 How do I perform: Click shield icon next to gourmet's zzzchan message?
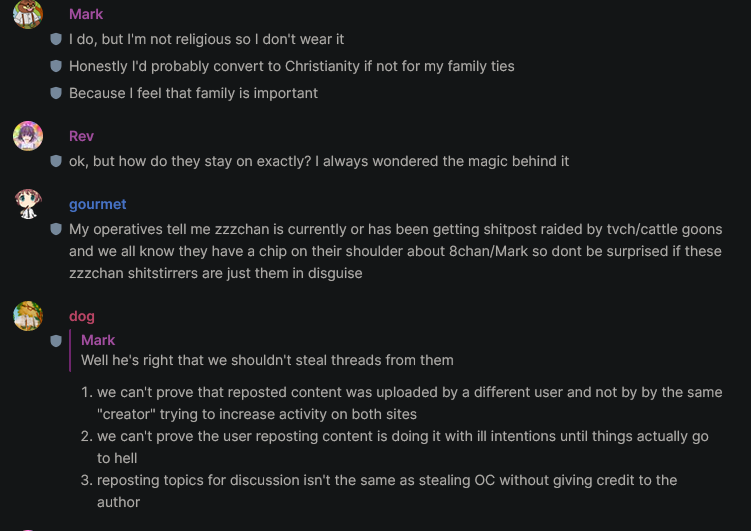pos(56,229)
